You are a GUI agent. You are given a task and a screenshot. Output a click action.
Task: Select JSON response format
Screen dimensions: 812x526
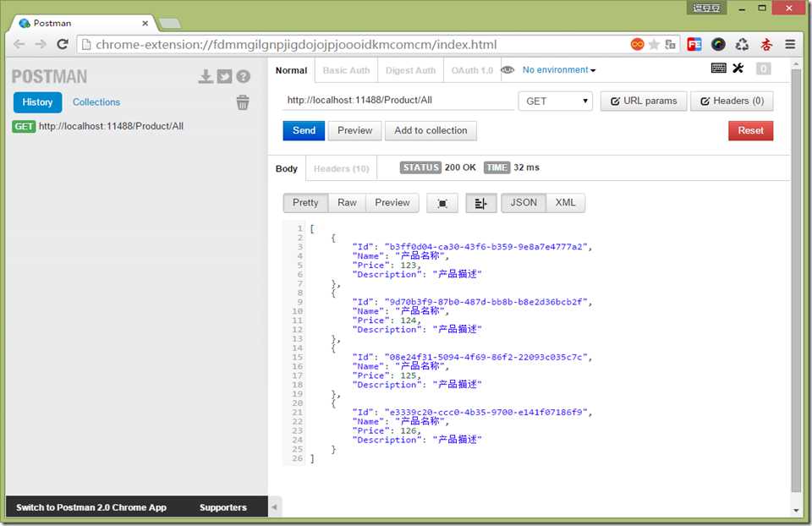[524, 202]
